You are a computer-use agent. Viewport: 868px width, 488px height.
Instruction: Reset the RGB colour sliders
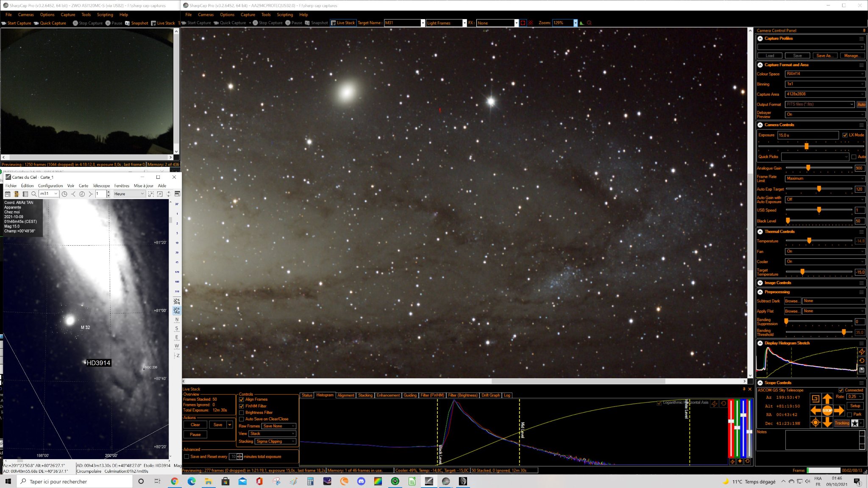747,462
